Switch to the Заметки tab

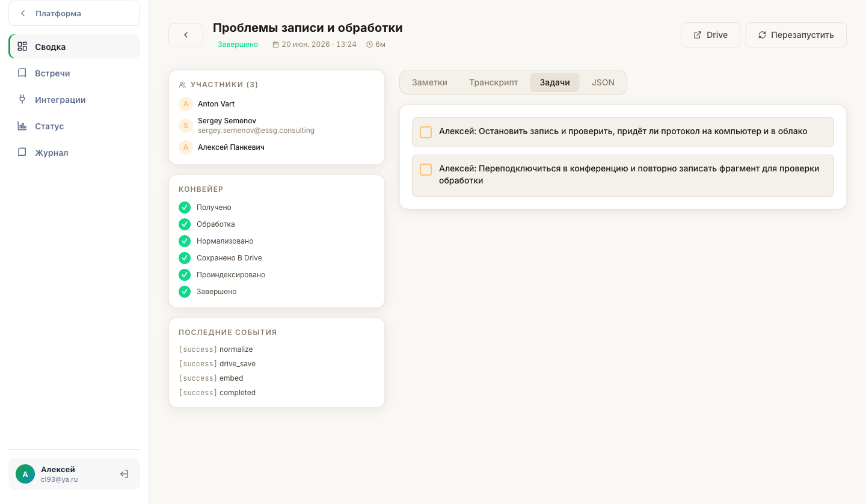point(429,82)
